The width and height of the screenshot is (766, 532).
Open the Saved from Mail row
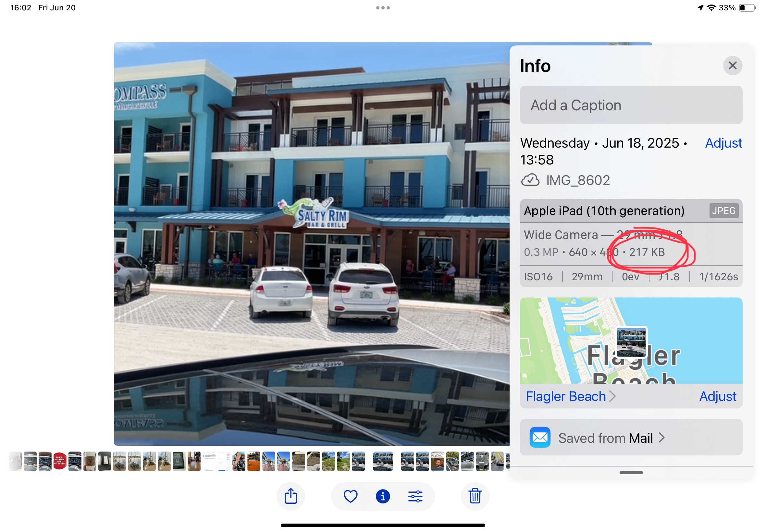point(631,437)
